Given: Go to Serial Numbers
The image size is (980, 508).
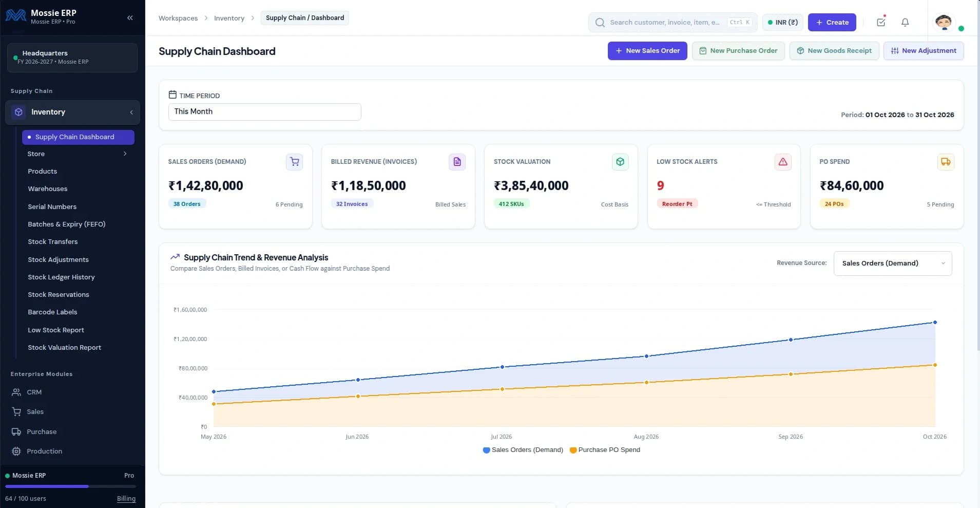Looking at the screenshot, I should tap(52, 206).
